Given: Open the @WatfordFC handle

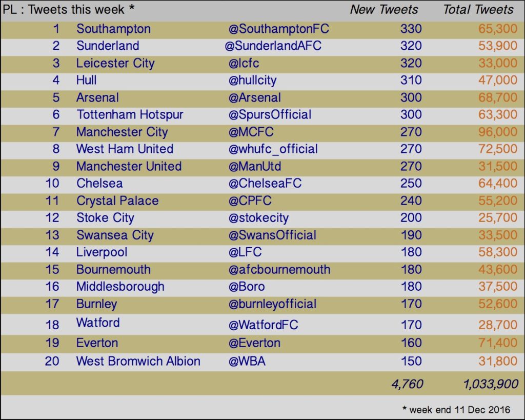Looking at the screenshot, I should [x=263, y=325].
